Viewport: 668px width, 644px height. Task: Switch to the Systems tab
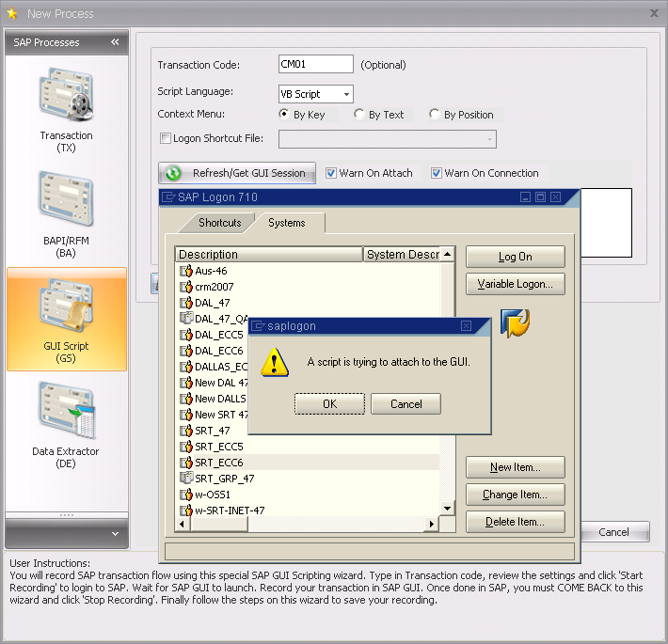click(x=287, y=223)
